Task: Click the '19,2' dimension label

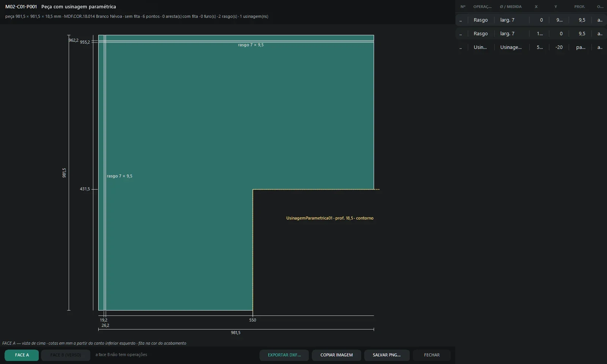Action: (x=104, y=320)
